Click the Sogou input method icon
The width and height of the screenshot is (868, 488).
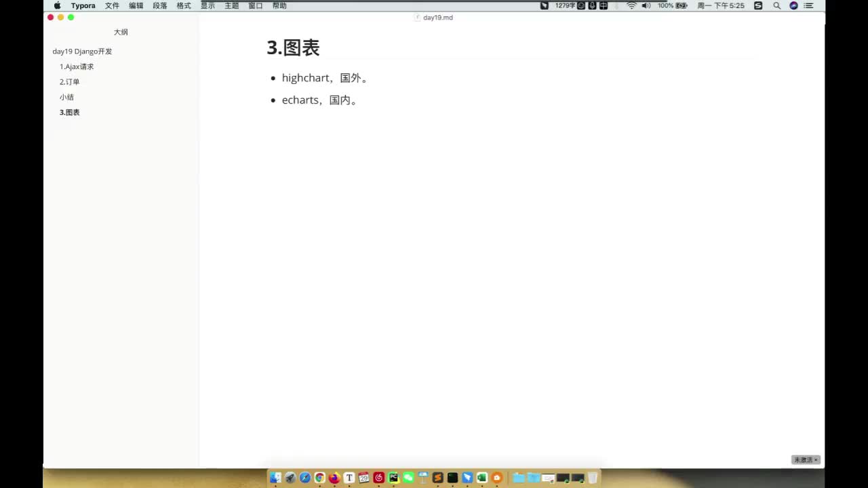point(758,5)
